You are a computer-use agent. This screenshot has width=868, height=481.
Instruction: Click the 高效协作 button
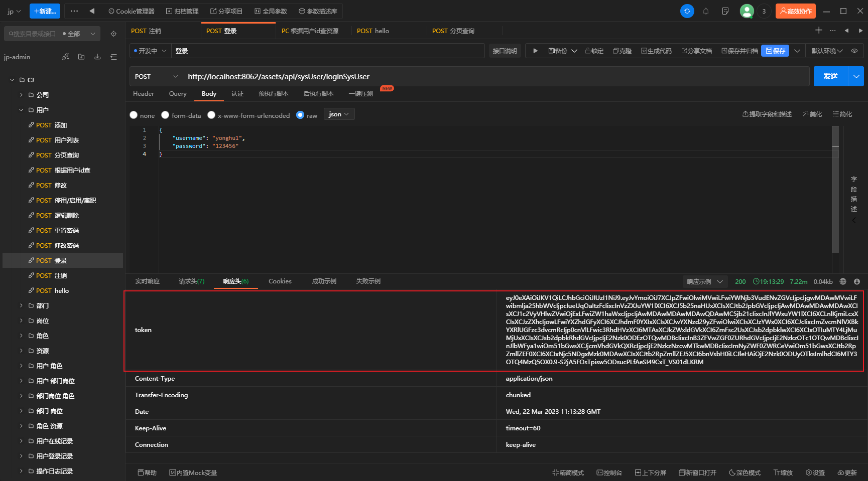pyautogui.click(x=795, y=11)
